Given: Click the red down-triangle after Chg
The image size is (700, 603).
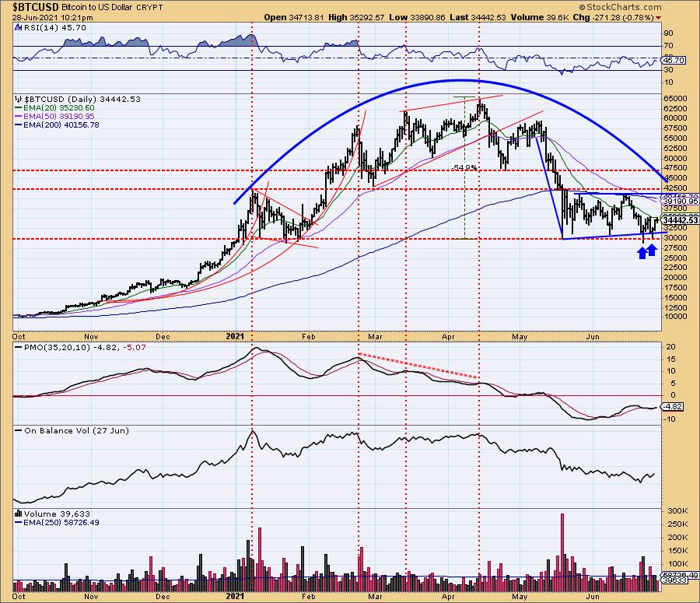Looking at the screenshot, I should click(659, 17).
